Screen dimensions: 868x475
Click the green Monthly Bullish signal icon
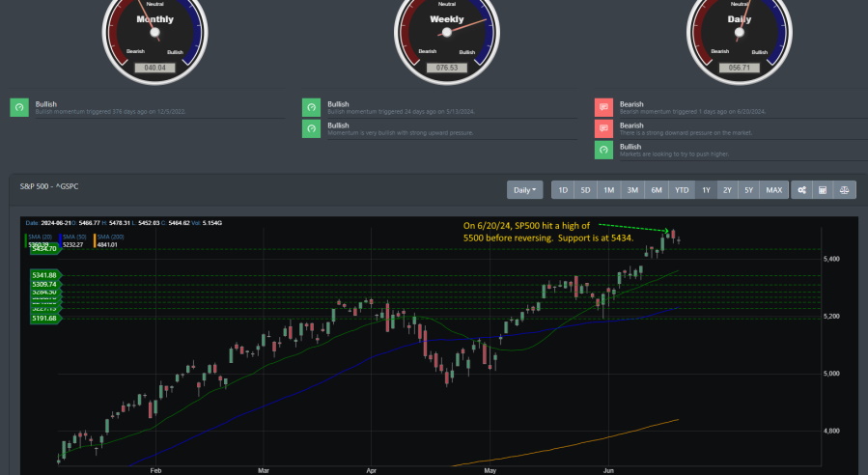tap(19, 107)
